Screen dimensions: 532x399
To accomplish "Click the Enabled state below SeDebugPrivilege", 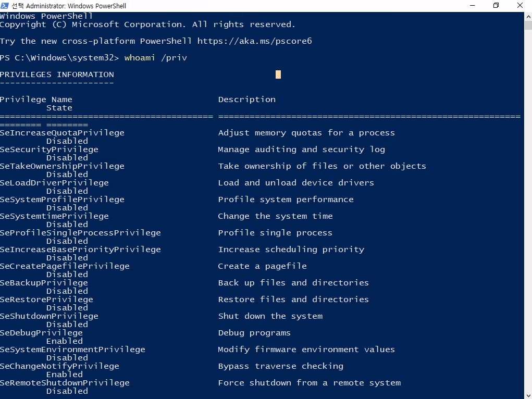I will (65, 341).
